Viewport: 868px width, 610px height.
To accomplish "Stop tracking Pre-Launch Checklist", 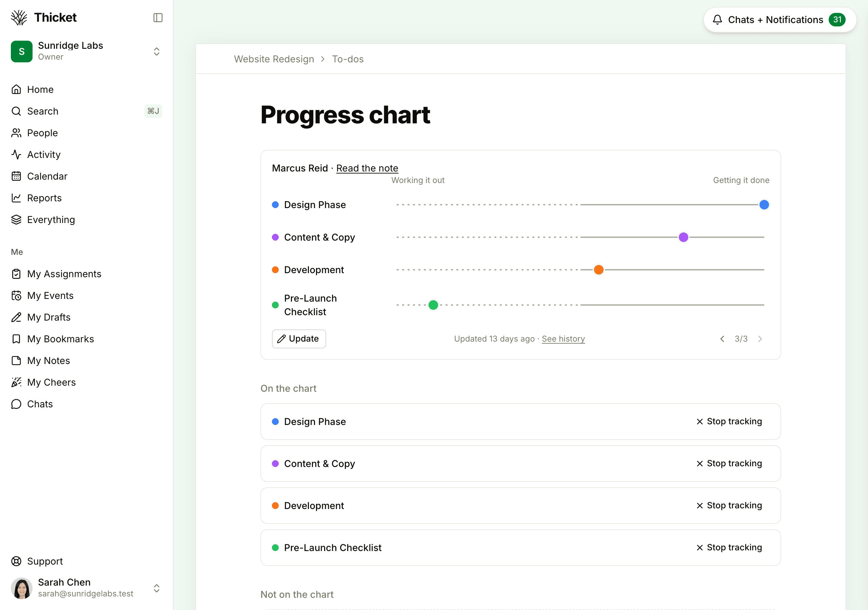I will 729,547.
